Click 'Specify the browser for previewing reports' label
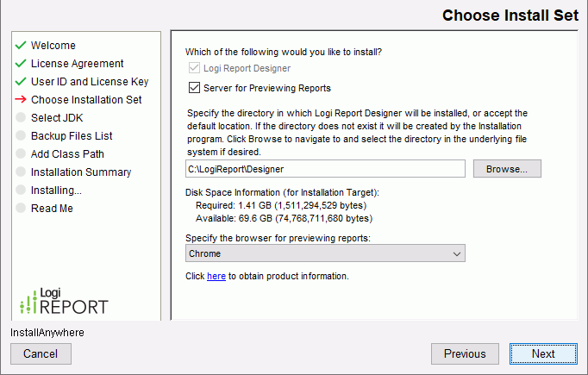 pyautogui.click(x=278, y=238)
